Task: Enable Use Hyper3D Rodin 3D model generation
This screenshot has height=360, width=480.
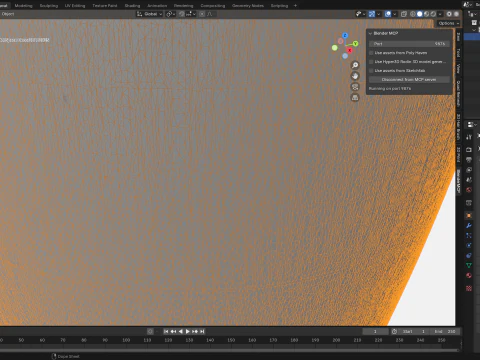Action: point(371,62)
